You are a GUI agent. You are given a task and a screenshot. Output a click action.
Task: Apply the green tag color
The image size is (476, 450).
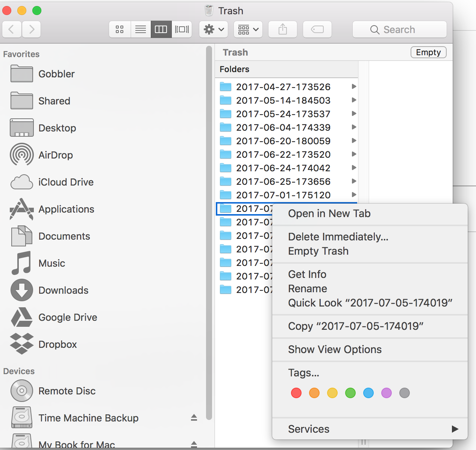[x=350, y=393]
